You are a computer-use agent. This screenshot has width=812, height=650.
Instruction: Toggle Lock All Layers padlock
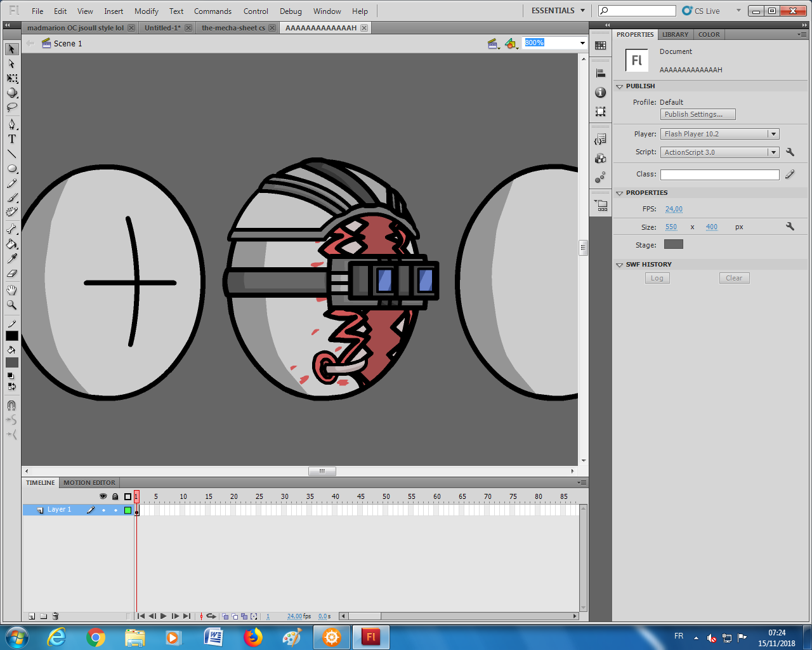coord(115,496)
